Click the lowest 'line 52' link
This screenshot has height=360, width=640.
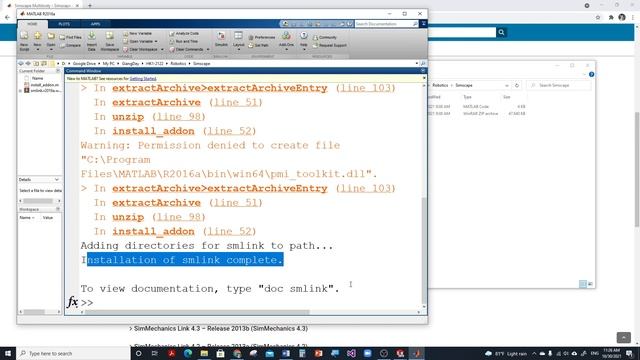tap(229, 231)
